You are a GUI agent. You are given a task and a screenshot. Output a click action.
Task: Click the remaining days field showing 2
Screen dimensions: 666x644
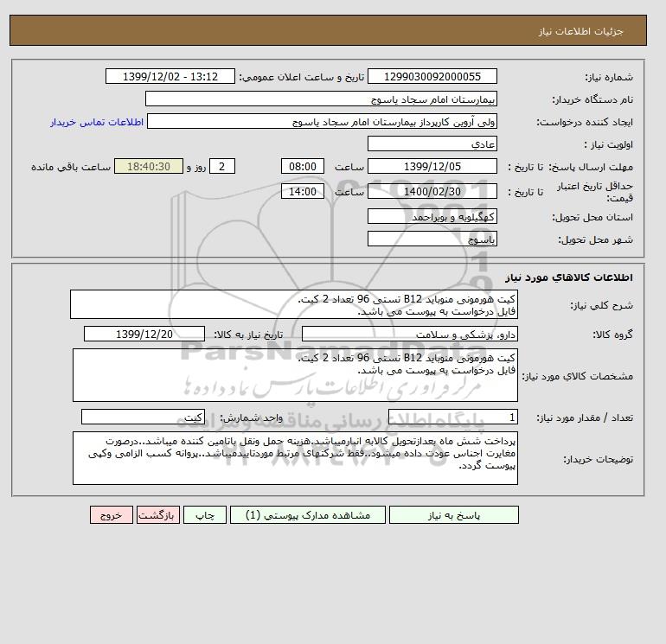[x=221, y=167]
